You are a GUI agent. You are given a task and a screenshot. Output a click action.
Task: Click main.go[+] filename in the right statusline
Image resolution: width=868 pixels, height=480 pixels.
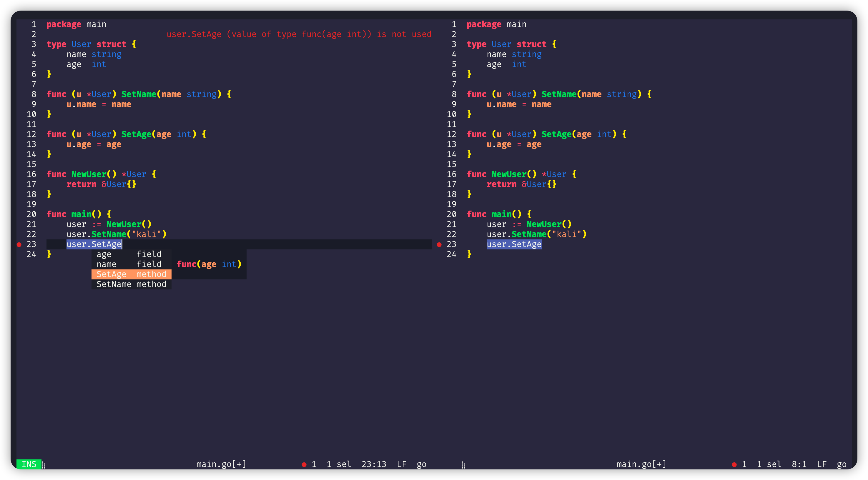click(641, 464)
